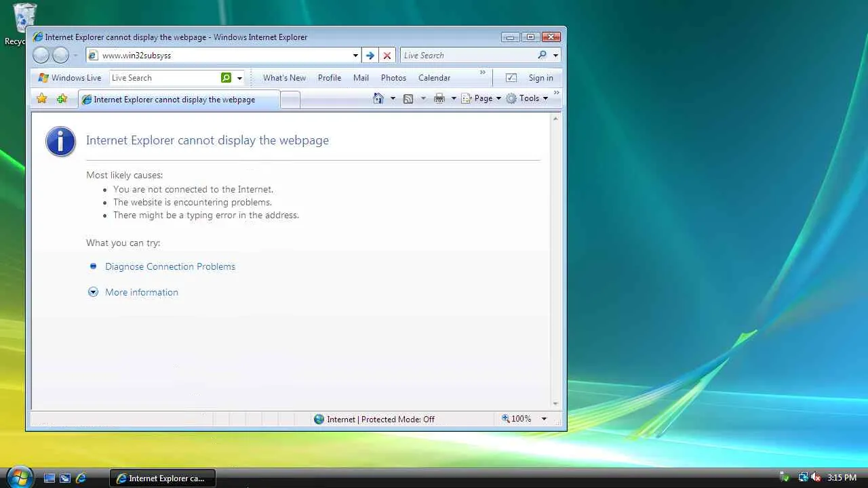The image size is (868, 488).
Task: Click the More information link
Action: [x=142, y=292]
